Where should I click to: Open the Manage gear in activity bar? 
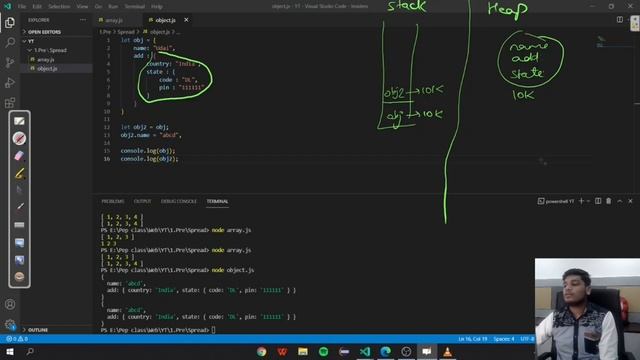click(10, 324)
